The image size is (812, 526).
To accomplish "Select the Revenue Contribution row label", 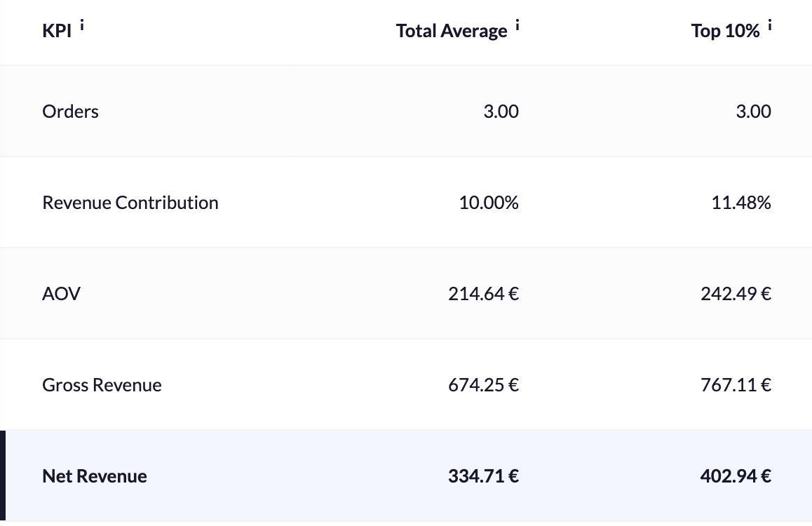I will pos(130,203).
